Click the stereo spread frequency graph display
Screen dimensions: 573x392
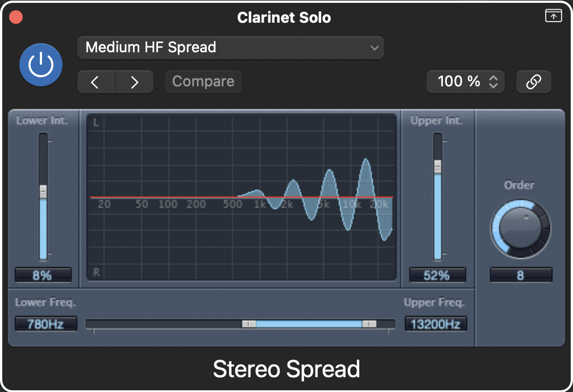[x=242, y=197]
